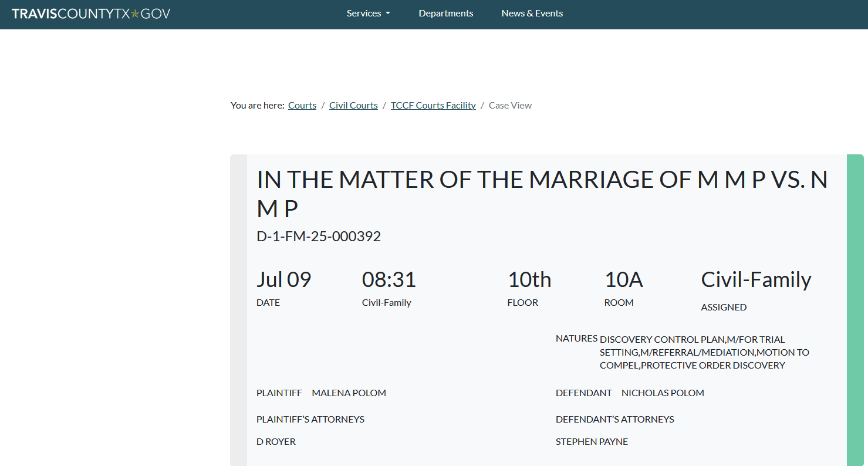Click the Civil-Family label under 08:31
868x466 pixels.
click(x=387, y=303)
